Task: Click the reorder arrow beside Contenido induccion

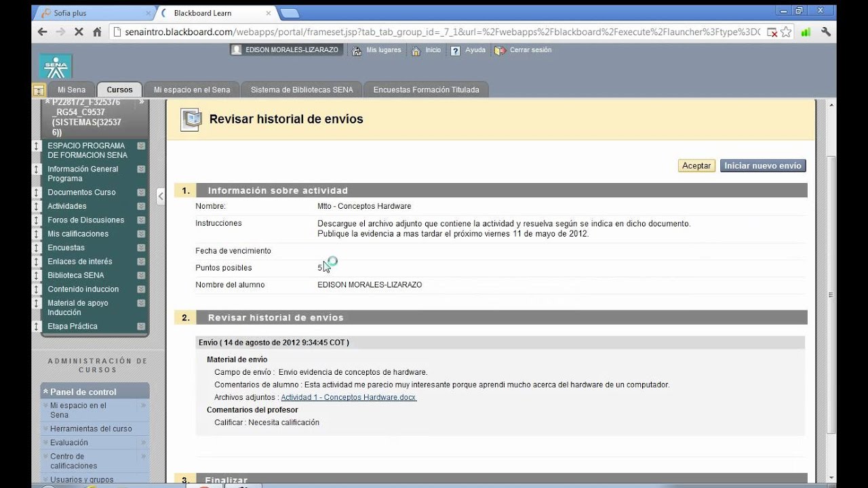Action: click(x=37, y=289)
